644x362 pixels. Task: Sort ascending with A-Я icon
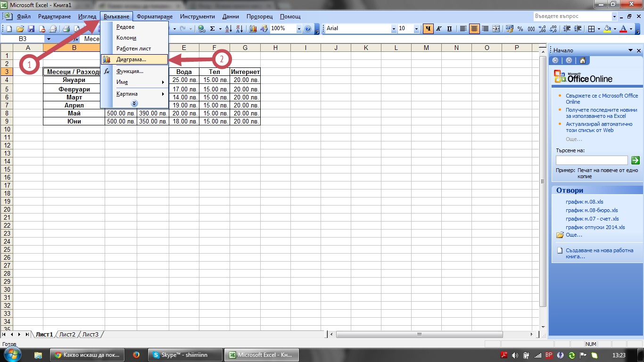point(229,29)
